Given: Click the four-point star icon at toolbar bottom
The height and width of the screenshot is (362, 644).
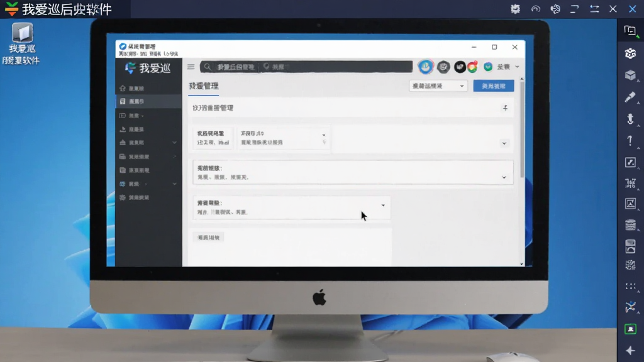Looking at the screenshot, I should point(630,350).
